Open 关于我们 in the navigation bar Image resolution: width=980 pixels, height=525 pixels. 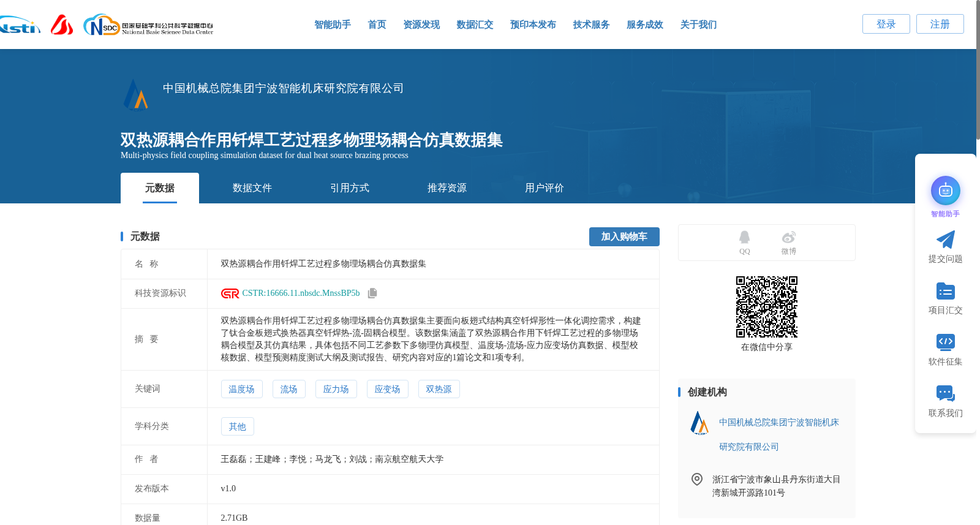pyautogui.click(x=698, y=25)
